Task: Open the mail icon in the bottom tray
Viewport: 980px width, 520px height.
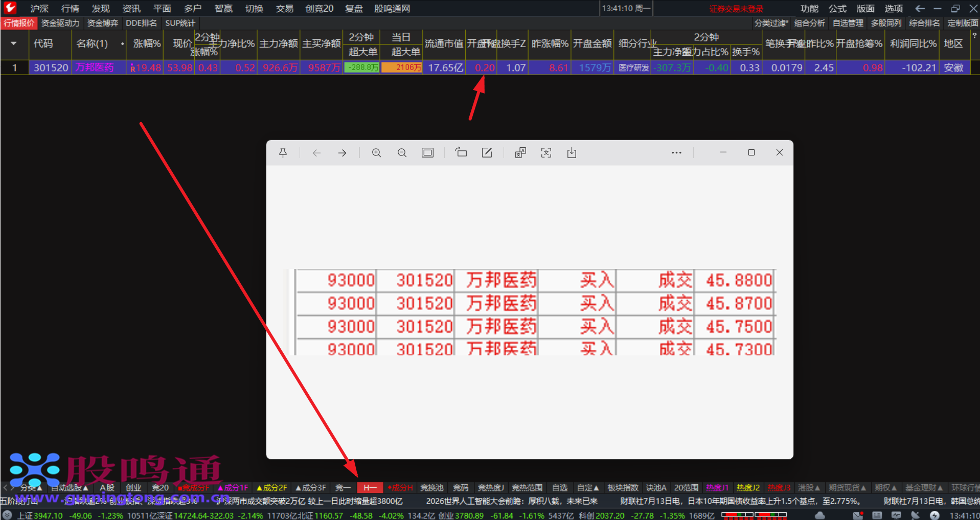Action: [x=858, y=515]
